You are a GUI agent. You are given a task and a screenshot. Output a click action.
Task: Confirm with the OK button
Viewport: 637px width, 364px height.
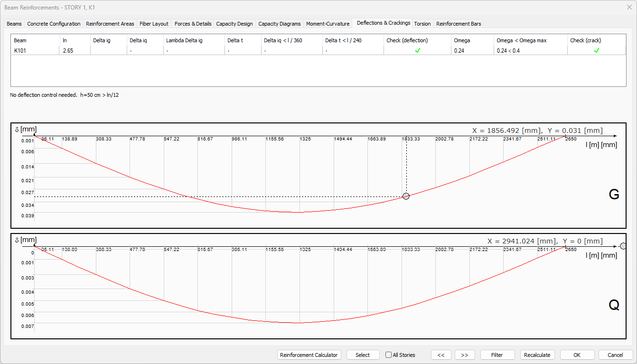(x=577, y=355)
